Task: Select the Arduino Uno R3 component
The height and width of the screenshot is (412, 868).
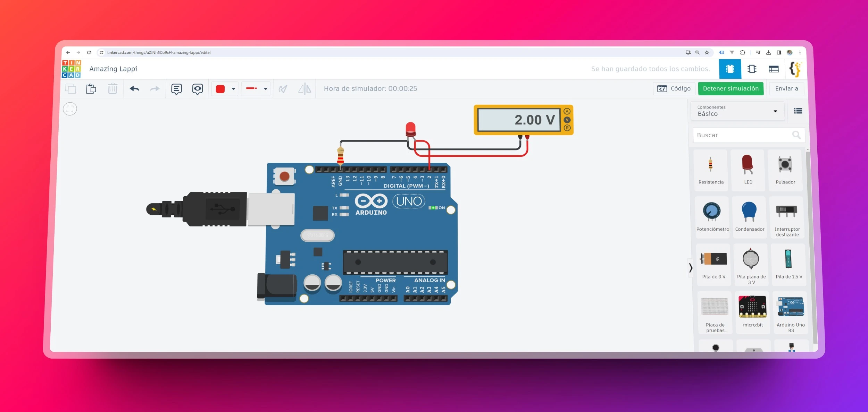Action: 791,312
